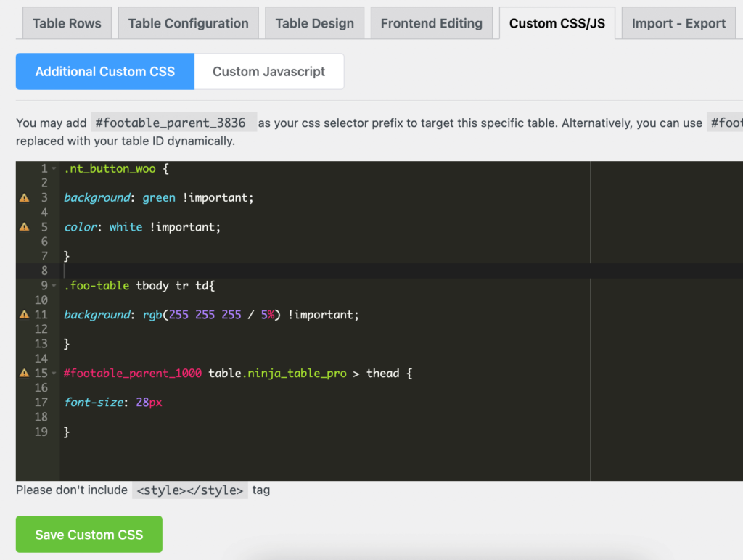Click the <style></style> code snippet
Image resolution: width=743 pixels, height=560 pixels.
tap(189, 490)
